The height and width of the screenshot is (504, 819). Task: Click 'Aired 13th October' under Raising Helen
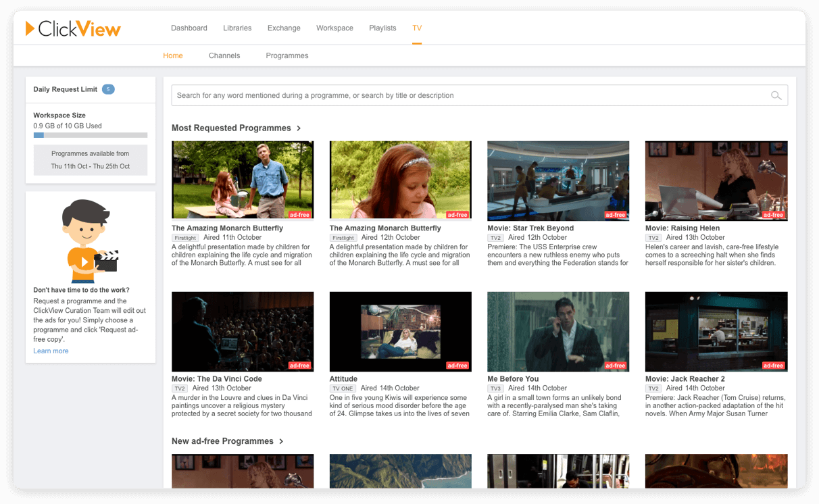(695, 238)
